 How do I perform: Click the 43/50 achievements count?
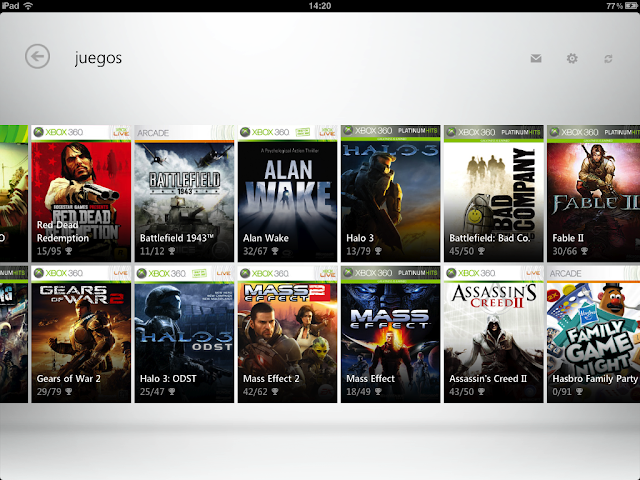point(462,392)
